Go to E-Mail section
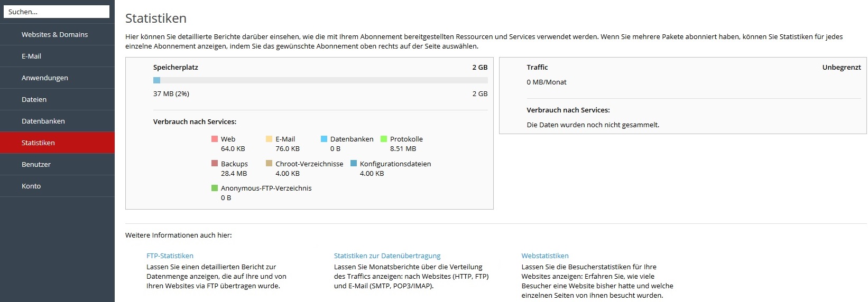868x302 pixels. coord(57,56)
